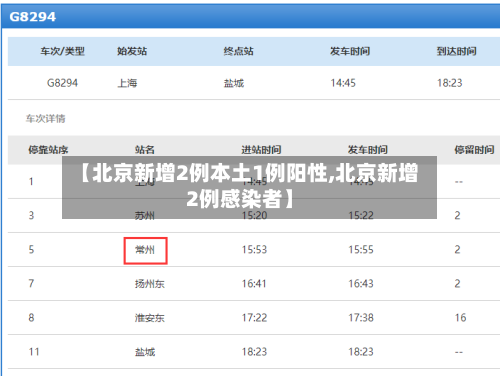This screenshot has height=376, width=500.
Task: Select stop order number 7
Action: (x=31, y=283)
